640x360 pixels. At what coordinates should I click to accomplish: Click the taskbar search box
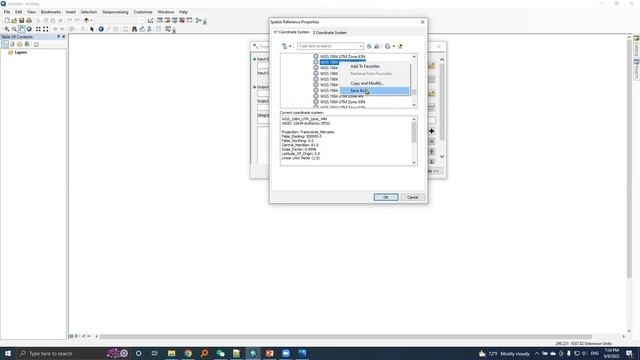click(x=61, y=353)
